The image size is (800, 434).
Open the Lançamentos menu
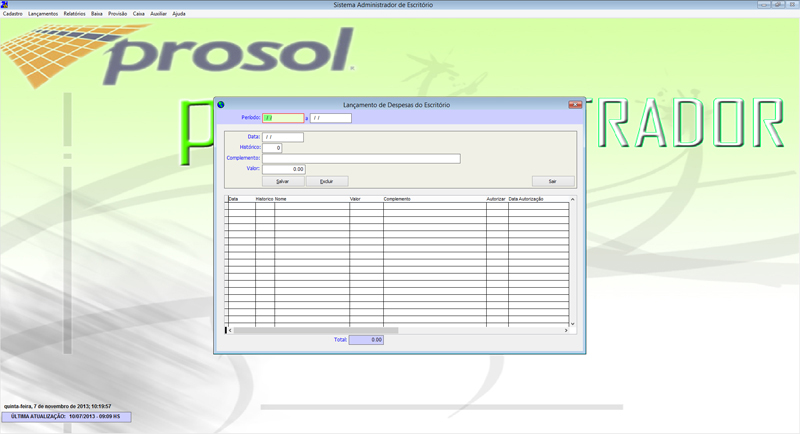(x=43, y=14)
